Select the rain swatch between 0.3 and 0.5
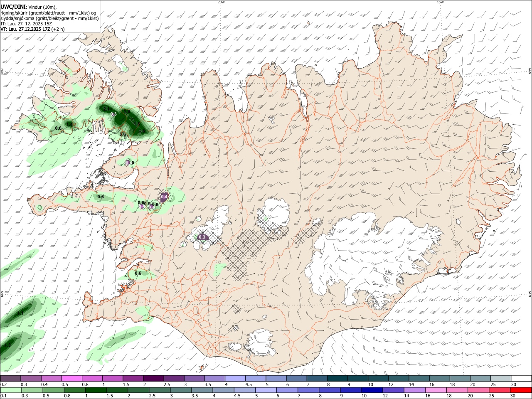The width and height of the screenshot is (532, 399). tap(32, 390)
